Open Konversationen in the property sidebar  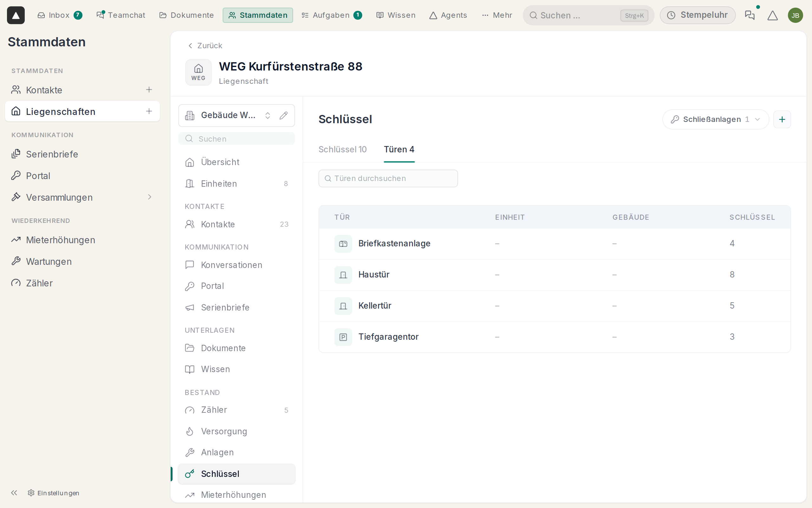236,265
